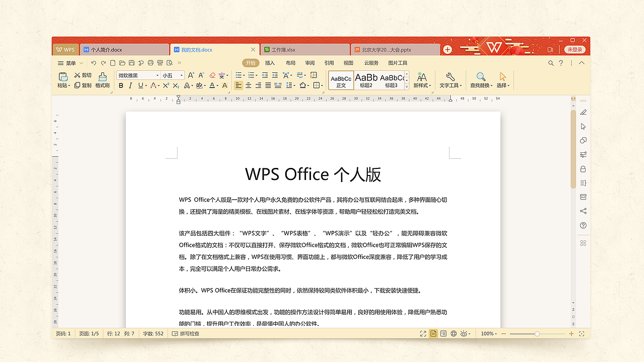This screenshot has height=362, width=644.
Task: Click the paste clipboard icon
Action: (x=63, y=77)
